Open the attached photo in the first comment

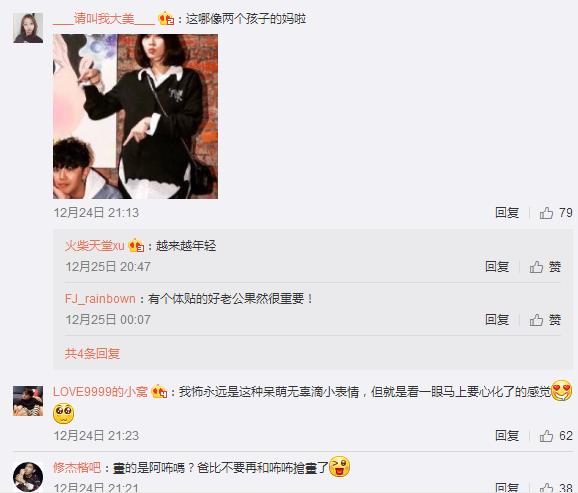[x=136, y=117]
